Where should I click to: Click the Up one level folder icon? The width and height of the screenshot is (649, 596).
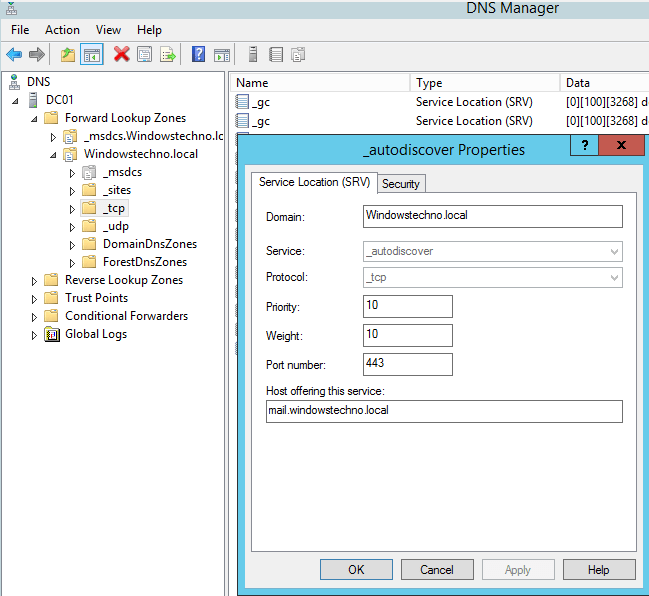(68, 54)
